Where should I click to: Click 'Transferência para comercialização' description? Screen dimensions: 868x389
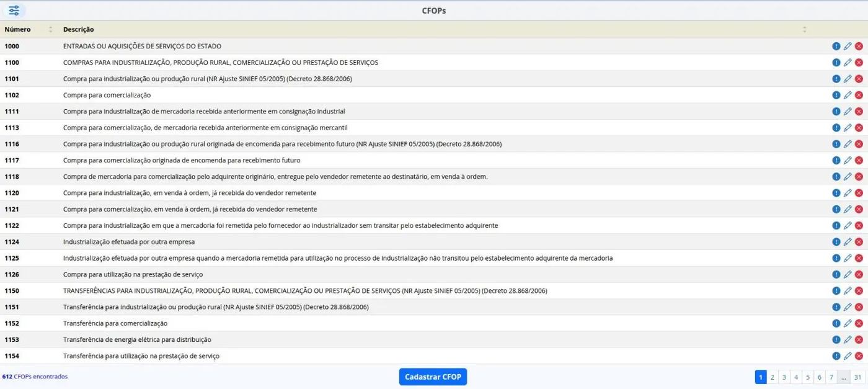pyautogui.click(x=115, y=323)
